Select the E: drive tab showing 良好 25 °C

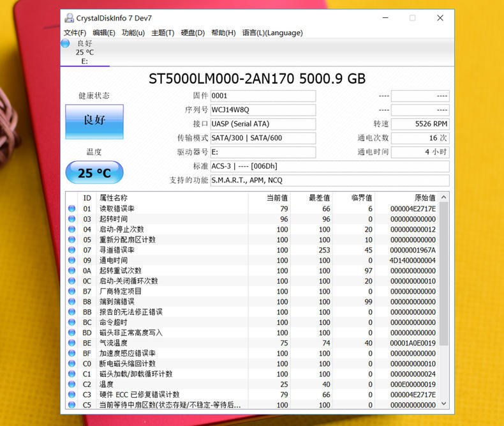click(85, 52)
